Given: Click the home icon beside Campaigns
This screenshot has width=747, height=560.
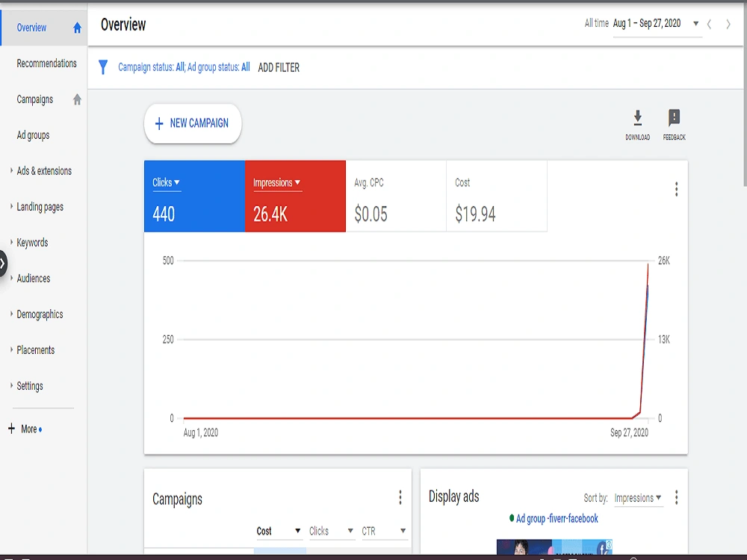Looking at the screenshot, I should [77, 99].
